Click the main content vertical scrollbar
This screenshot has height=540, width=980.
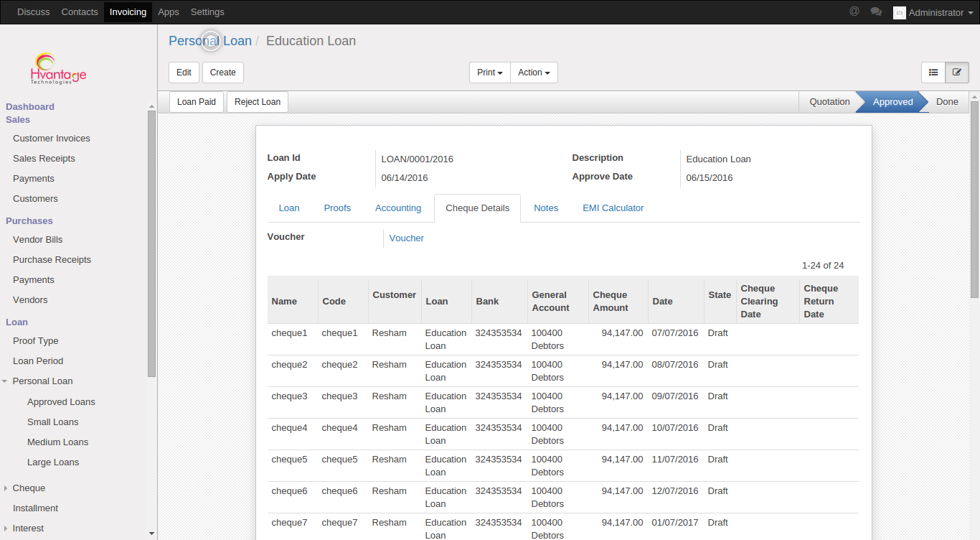[974, 199]
